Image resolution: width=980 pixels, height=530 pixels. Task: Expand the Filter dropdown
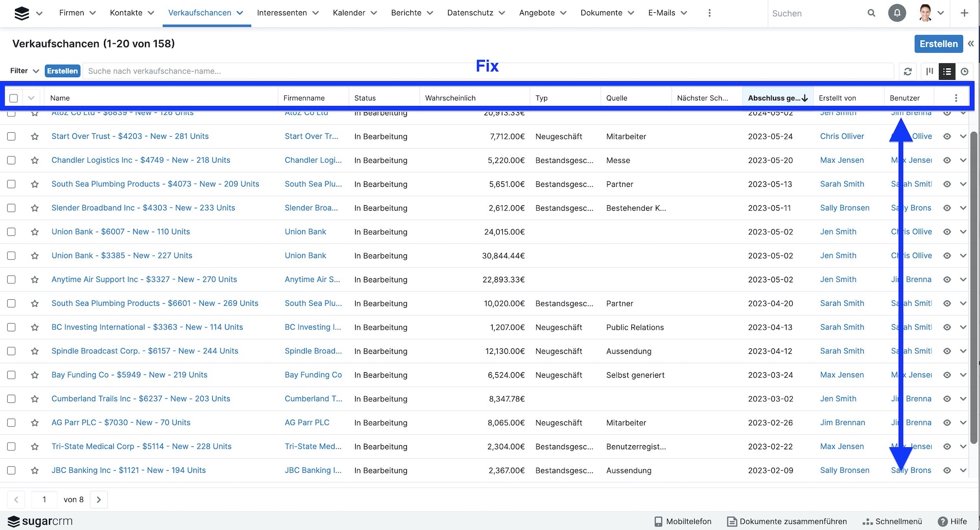point(24,71)
